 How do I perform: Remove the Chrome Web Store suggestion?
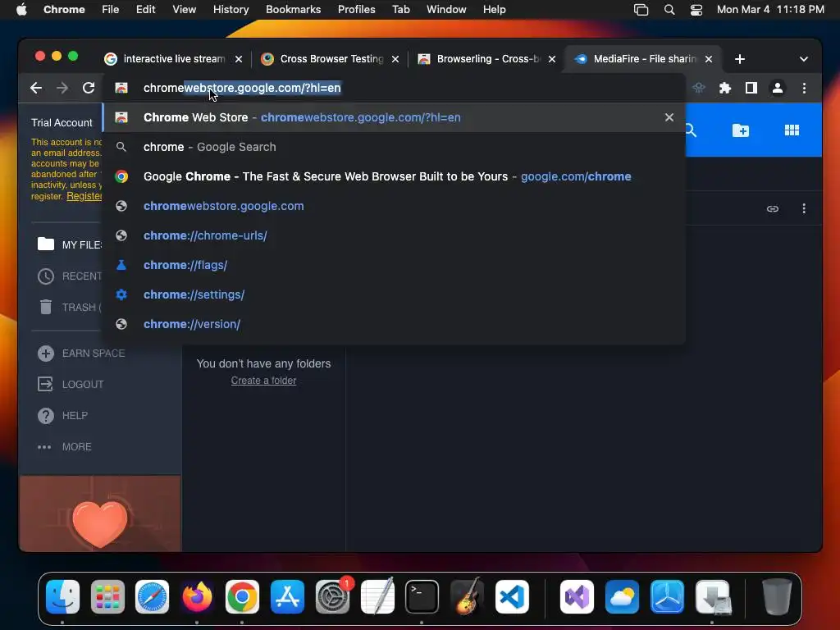669,117
